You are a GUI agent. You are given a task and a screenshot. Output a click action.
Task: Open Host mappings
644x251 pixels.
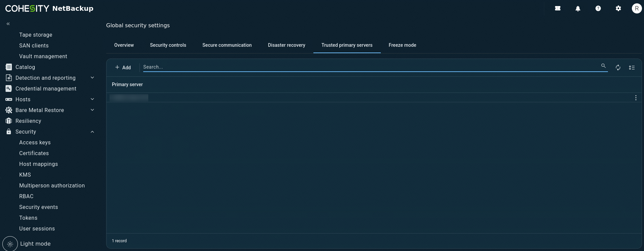point(38,164)
